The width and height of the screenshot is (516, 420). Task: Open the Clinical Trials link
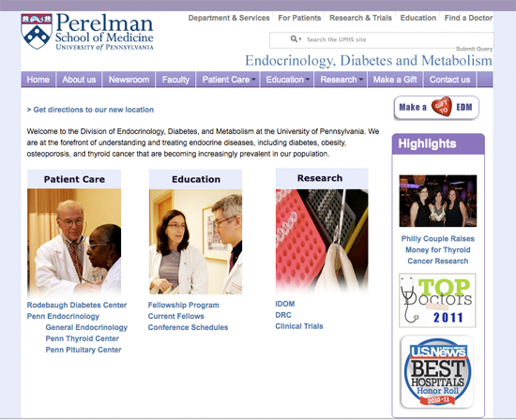pos(299,326)
